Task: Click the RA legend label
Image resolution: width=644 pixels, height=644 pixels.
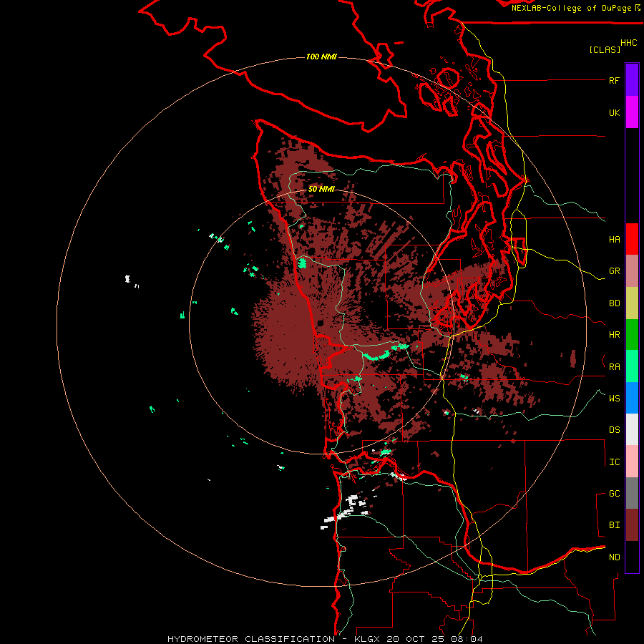Action: (x=614, y=367)
